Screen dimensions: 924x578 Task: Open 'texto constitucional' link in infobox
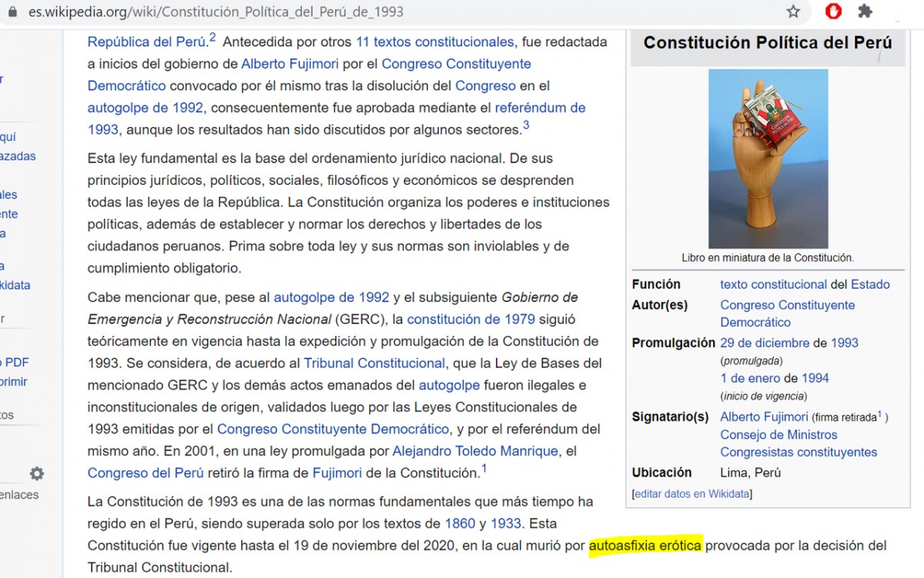[x=773, y=284]
